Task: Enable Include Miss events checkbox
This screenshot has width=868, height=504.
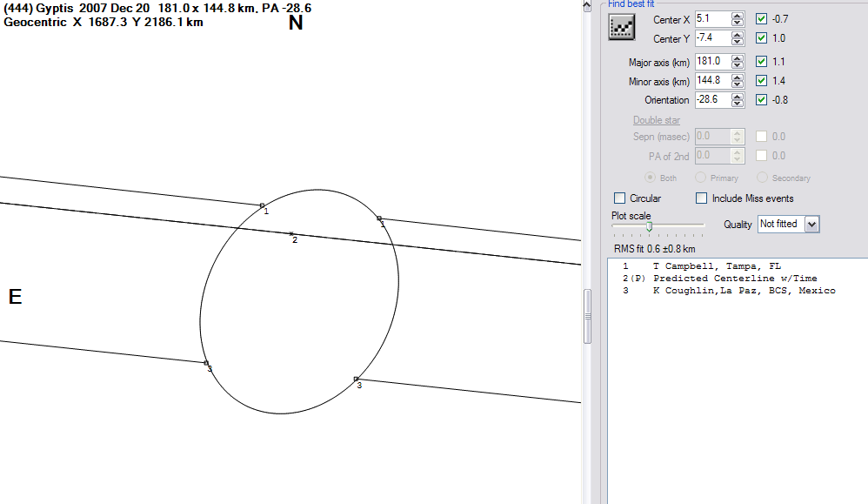Action: [701, 198]
